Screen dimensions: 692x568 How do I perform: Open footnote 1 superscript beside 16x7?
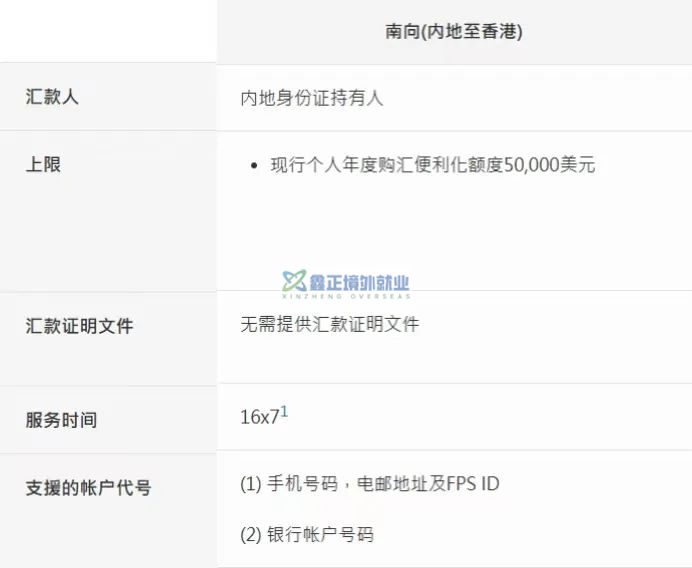point(284,412)
